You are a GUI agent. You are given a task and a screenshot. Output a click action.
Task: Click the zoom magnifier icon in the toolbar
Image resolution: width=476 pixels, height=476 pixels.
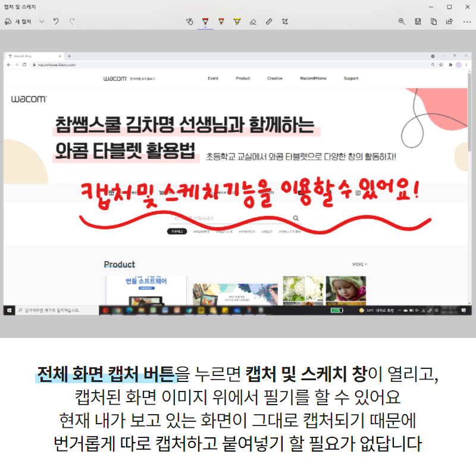[x=402, y=21]
